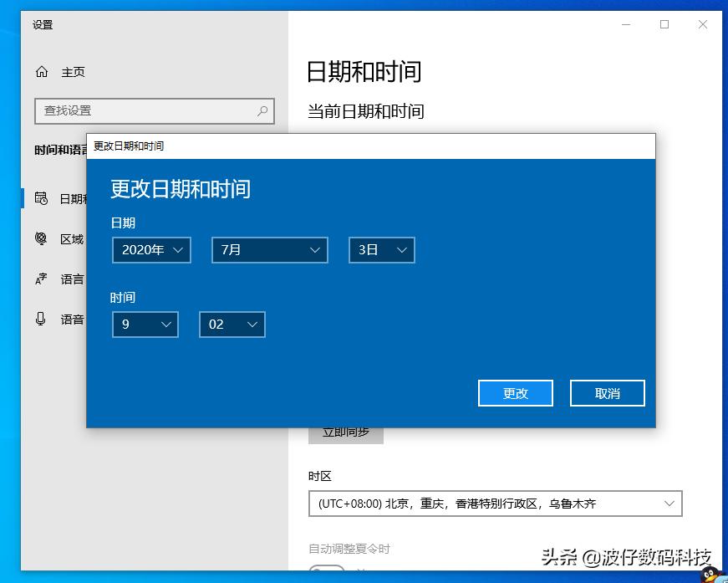Open 区域 settings via the globe icon

click(41, 238)
